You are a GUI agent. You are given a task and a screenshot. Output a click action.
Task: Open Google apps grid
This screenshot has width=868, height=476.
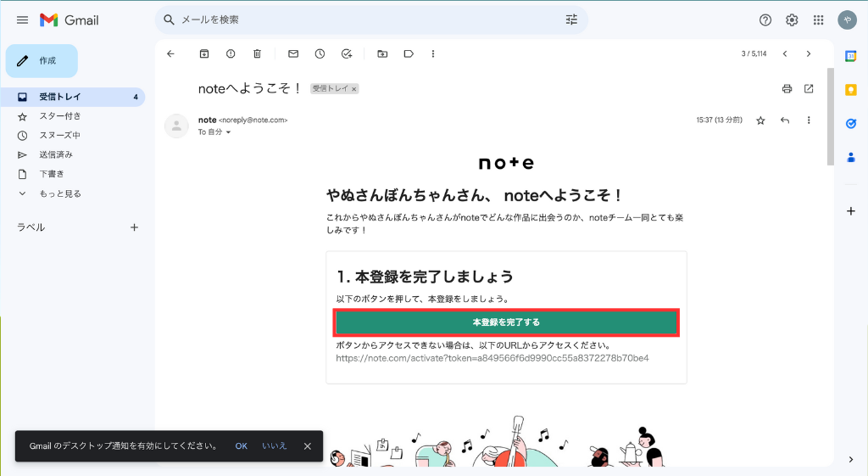[818, 20]
